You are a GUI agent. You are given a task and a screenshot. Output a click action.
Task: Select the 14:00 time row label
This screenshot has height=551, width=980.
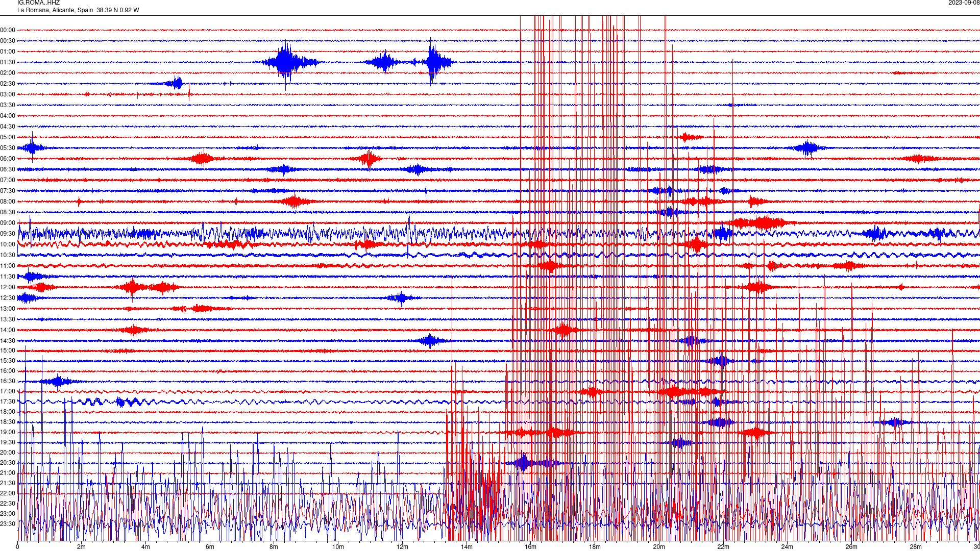8,330
